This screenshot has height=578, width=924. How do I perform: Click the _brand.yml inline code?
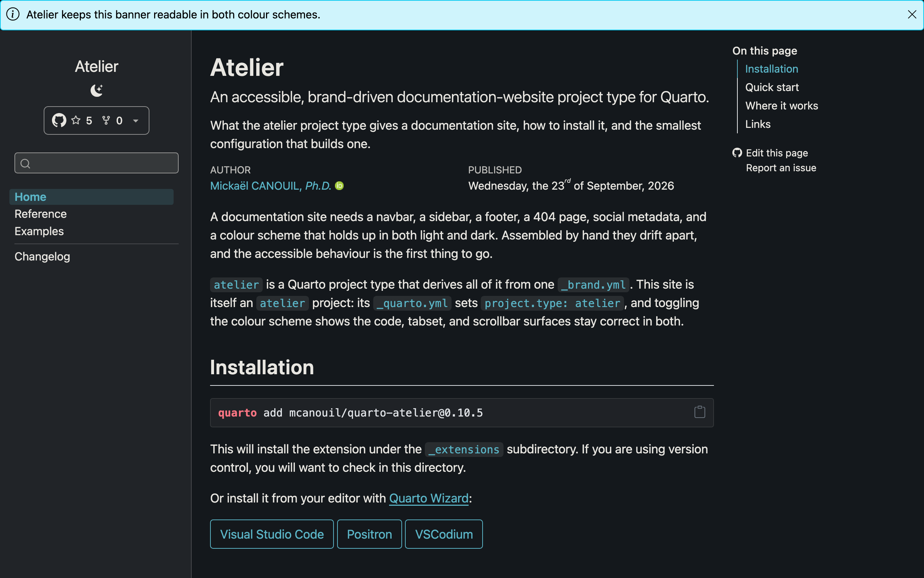[593, 285]
